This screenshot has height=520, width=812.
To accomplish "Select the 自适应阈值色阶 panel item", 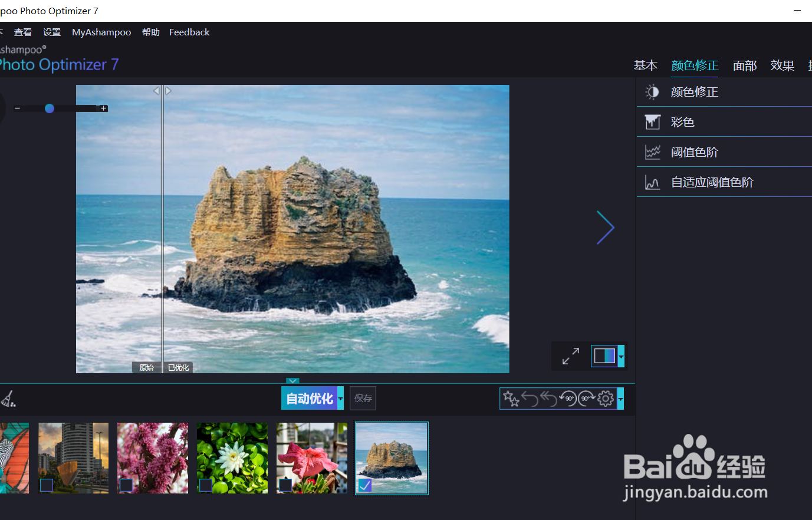I will (724, 182).
